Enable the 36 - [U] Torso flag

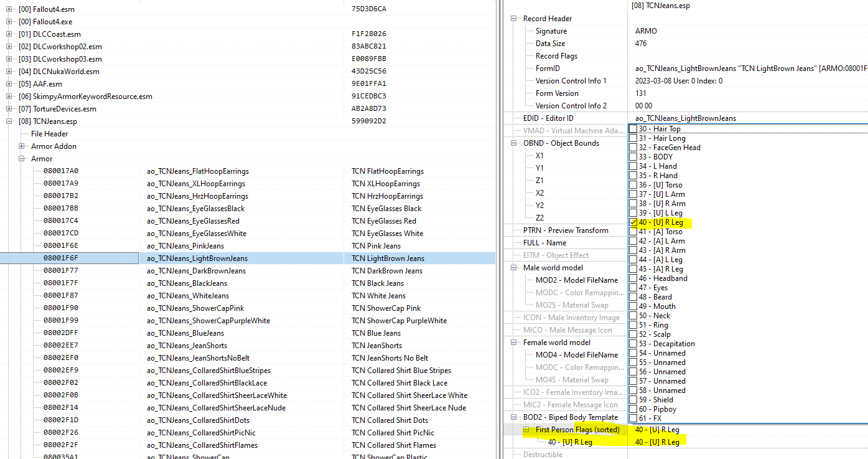pos(633,185)
